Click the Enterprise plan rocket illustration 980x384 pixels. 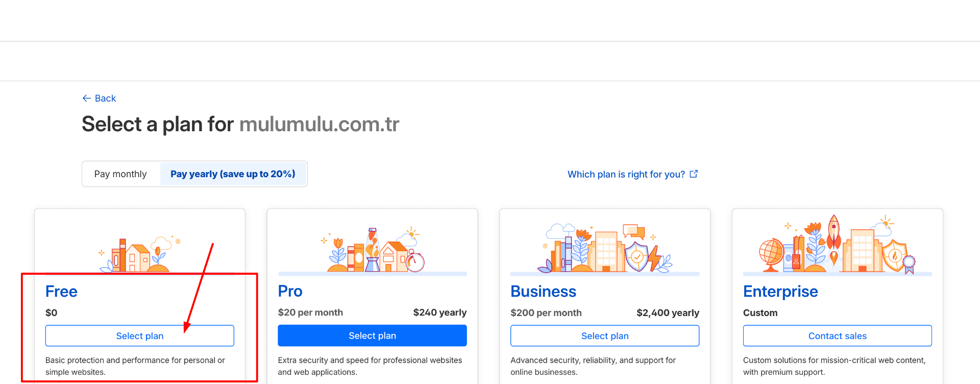[x=834, y=240]
